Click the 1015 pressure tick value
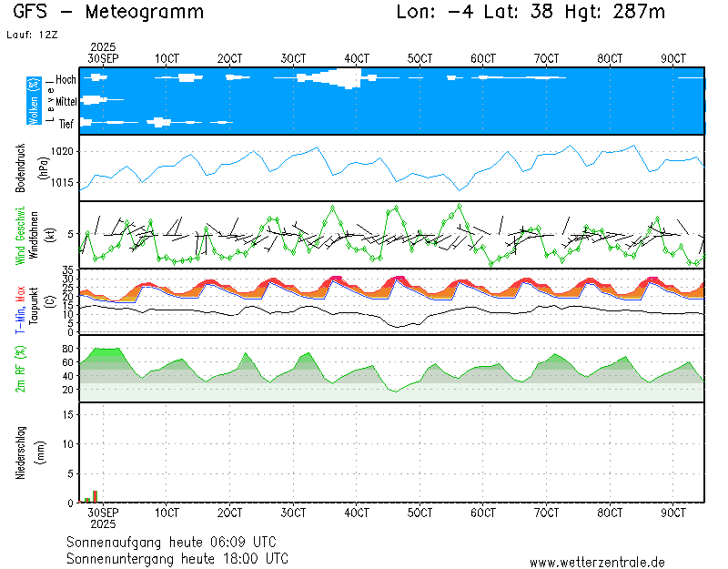Image resolution: width=728 pixels, height=569 pixels. point(62,183)
